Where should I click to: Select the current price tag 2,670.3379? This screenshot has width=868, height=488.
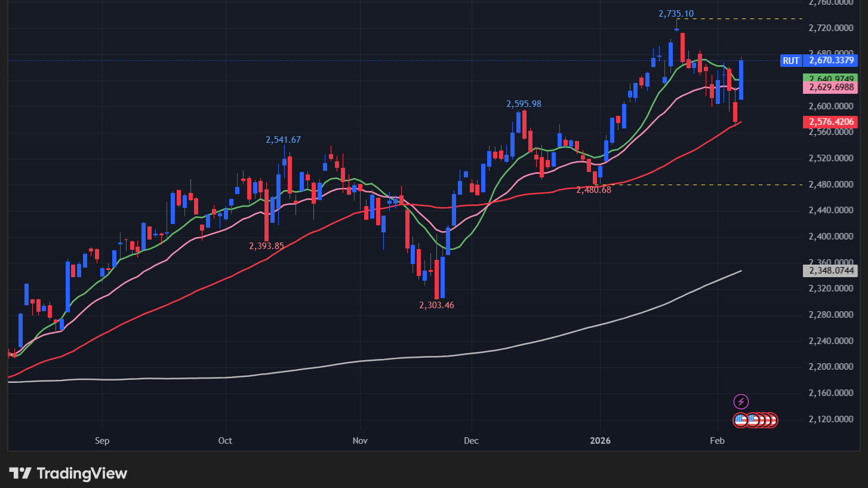pyautogui.click(x=830, y=60)
